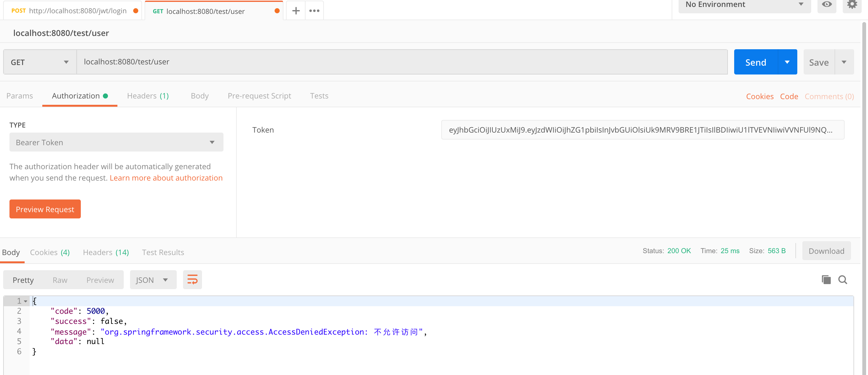868x375 pixels.
Task: Select response Body tab
Action: point(11,252)
